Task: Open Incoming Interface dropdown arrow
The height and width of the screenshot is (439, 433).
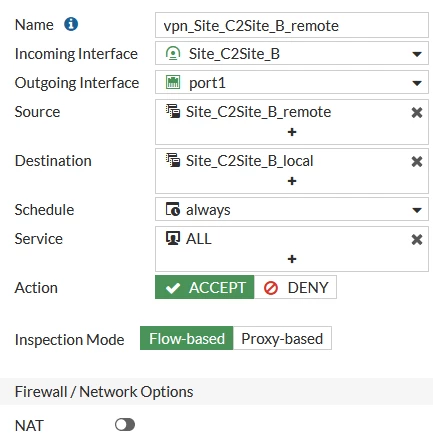Action: 417,54
